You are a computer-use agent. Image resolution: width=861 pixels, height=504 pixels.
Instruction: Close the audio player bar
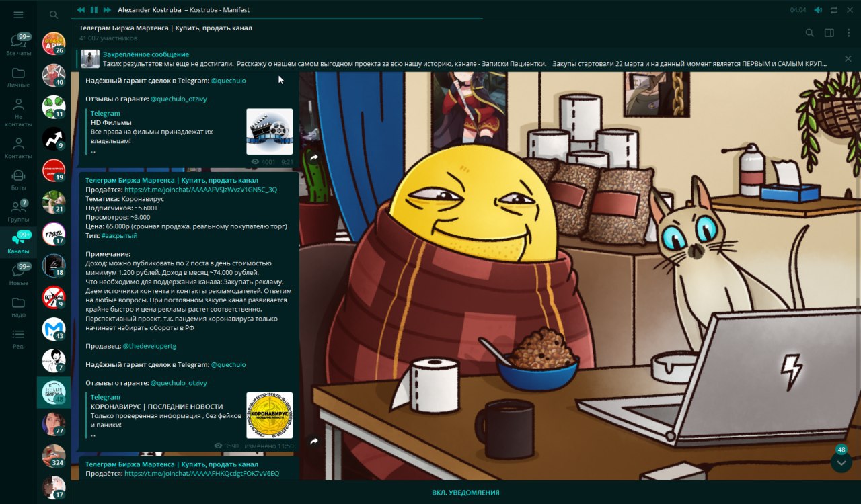pos(850,10)
